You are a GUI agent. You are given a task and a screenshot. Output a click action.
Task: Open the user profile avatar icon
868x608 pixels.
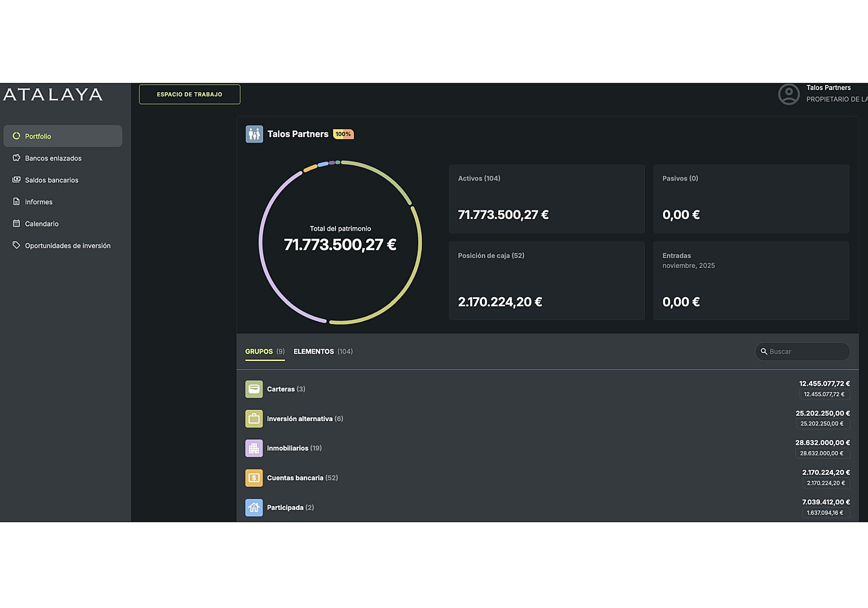(x=788, y=95)
